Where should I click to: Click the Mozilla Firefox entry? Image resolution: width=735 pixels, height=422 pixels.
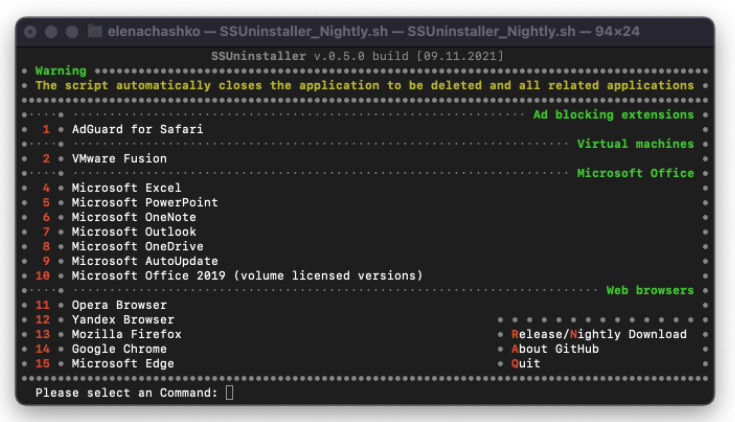[127, 334]
